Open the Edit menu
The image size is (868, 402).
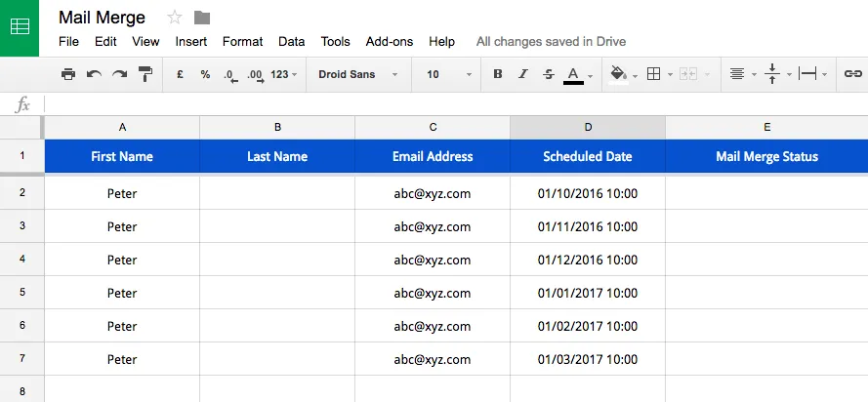(x=105, y=42)
